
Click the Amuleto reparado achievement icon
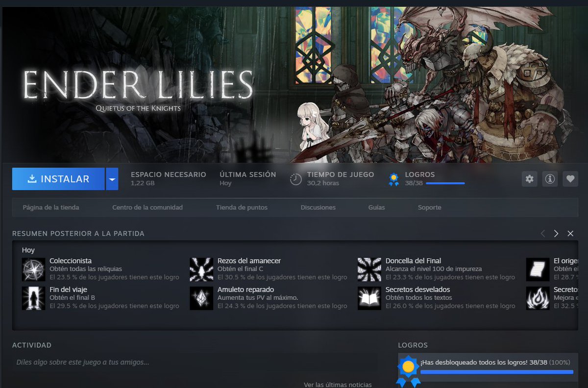click(201, 298)
